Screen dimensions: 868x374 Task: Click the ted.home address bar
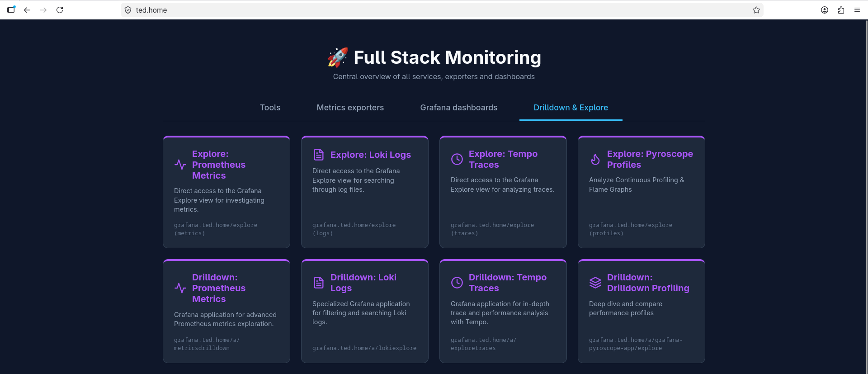point(442,10)
